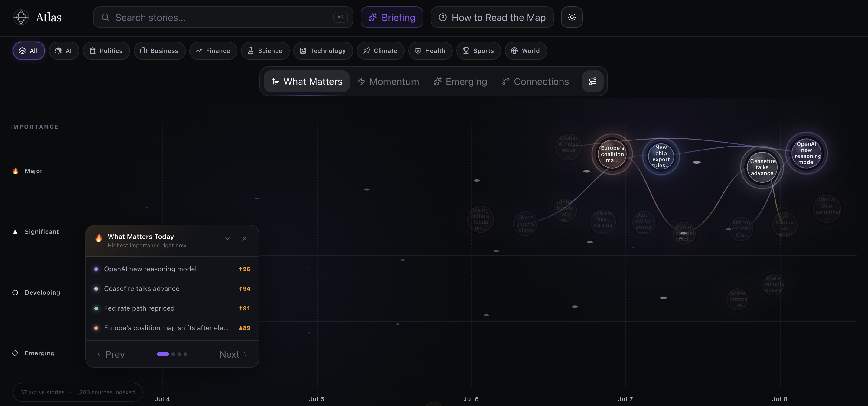
Task: Open the Briefing panel
Action: pyautogui.click(x=392, y=17)
